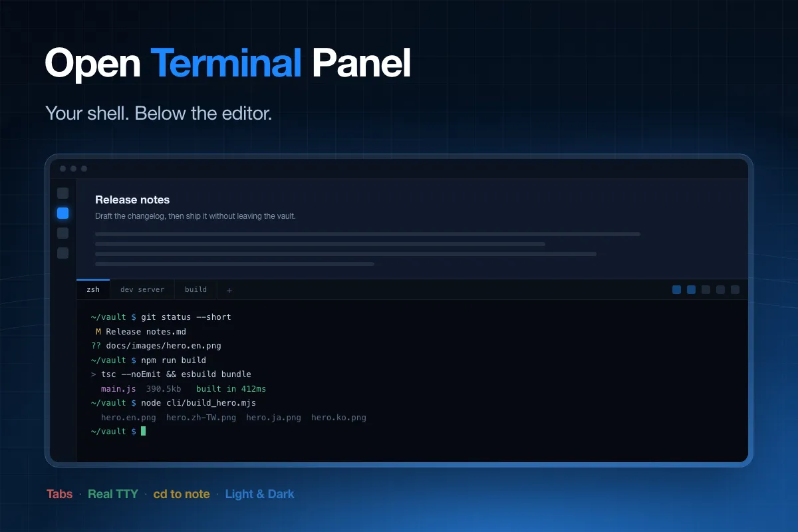Click the third window control dot

84,169
